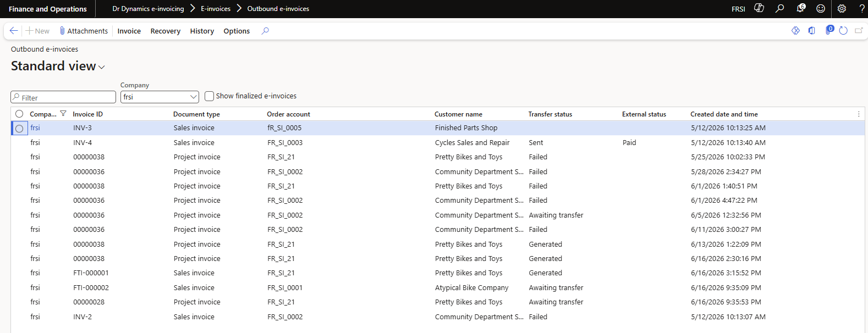Click the 5/28/2026 2:34:27 PM date cell
The height and width of the screenshot is (333, 868).
(726, 171)
